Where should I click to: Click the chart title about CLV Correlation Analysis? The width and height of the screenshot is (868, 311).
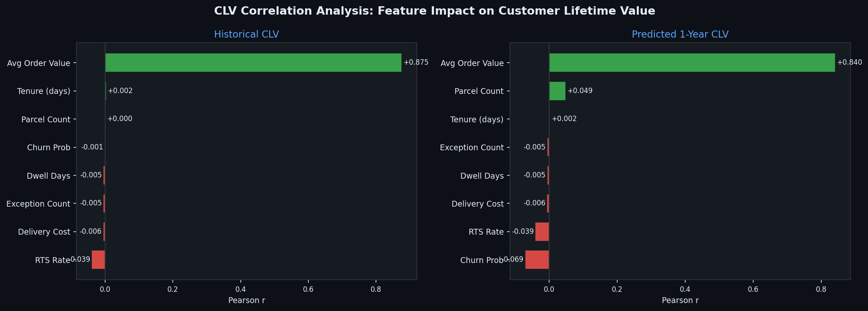coord(434,11)
